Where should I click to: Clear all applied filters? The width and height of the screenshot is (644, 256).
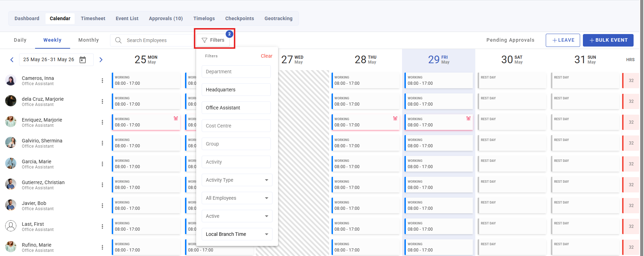[266, 56]
